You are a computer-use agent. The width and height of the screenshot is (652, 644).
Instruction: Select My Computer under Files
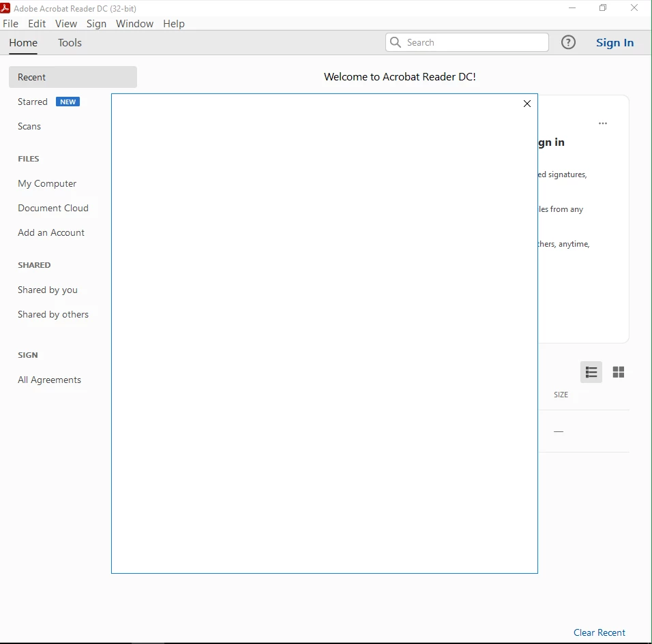point(47,183)
